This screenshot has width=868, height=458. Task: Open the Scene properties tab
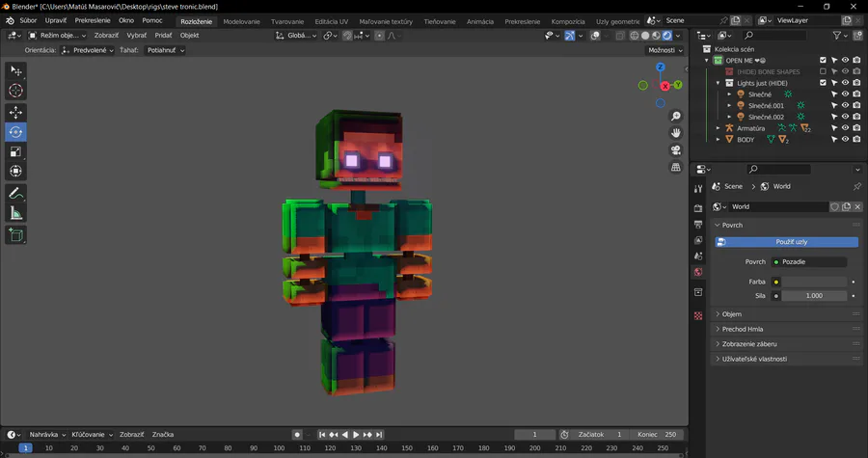(x=698, y=256)
